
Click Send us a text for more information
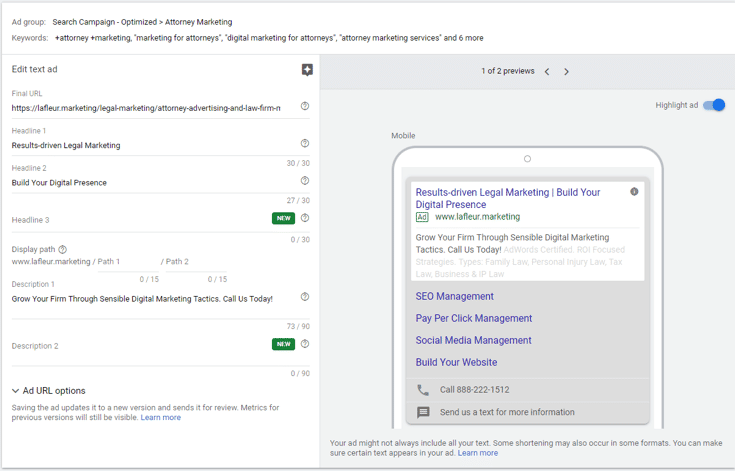click(x=507, y=412)
